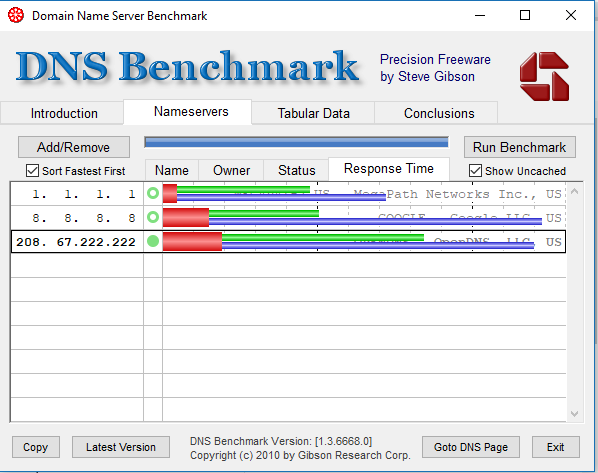Toggle Sort Fastest First checkbox
This screenshot has height=473, width=598.
[x=32, y=171]
